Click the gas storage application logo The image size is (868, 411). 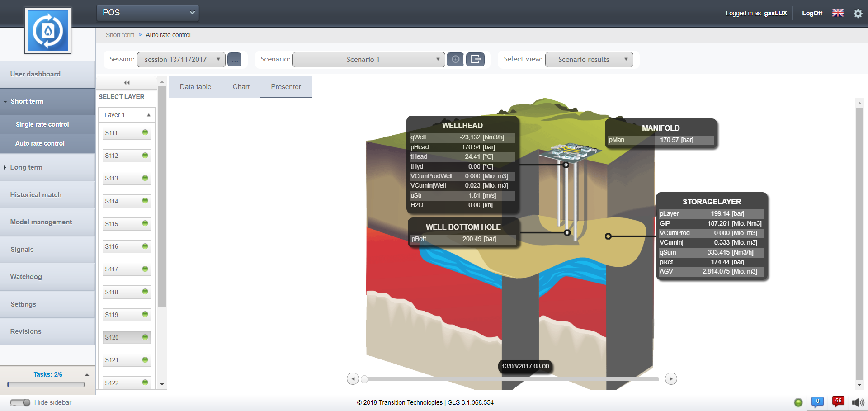coord(48,31)
